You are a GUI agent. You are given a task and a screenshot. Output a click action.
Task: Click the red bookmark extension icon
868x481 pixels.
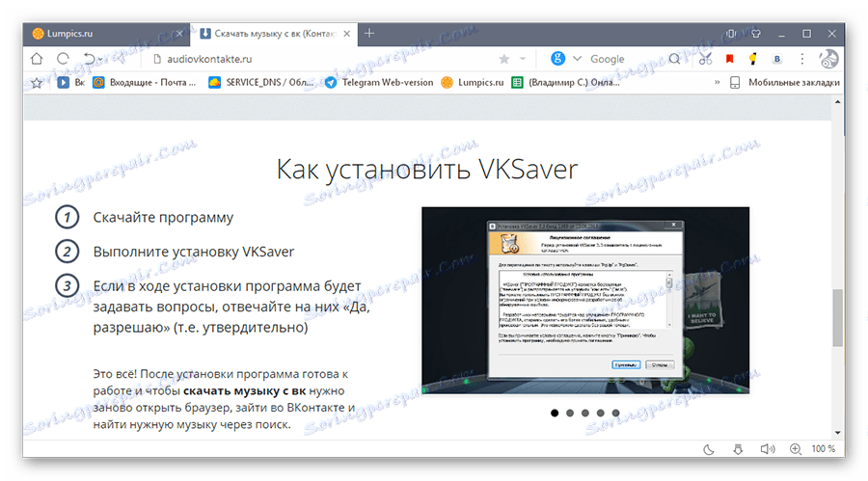(x=730, y=59)
